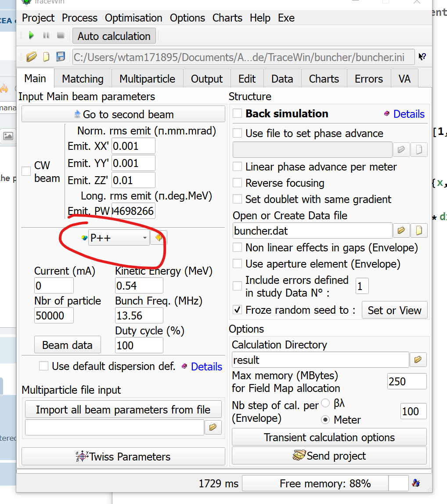Switch to the VA tab
The width and height of the screenshot is (447, 504).
click(404, 79)
